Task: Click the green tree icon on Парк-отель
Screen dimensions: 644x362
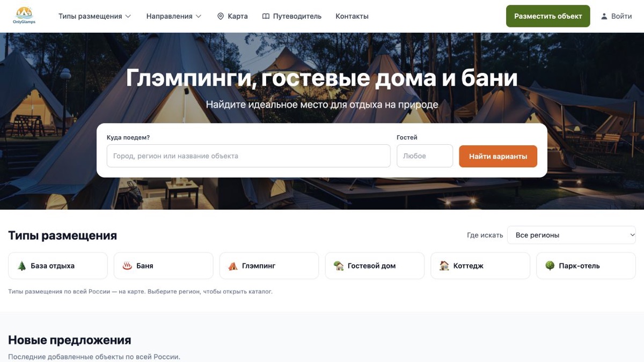Action: [550, 266]
